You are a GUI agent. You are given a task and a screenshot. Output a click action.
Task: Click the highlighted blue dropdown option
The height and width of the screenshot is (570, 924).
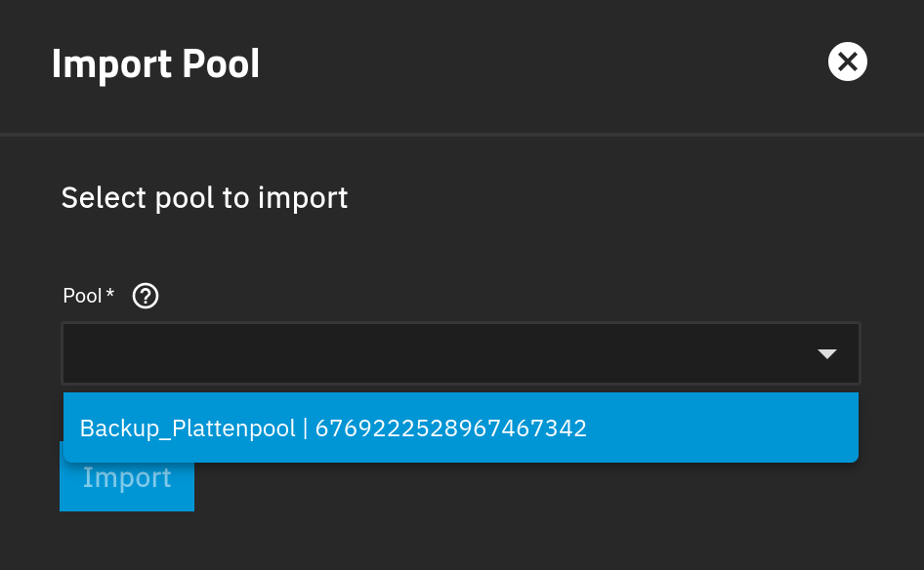461,427
